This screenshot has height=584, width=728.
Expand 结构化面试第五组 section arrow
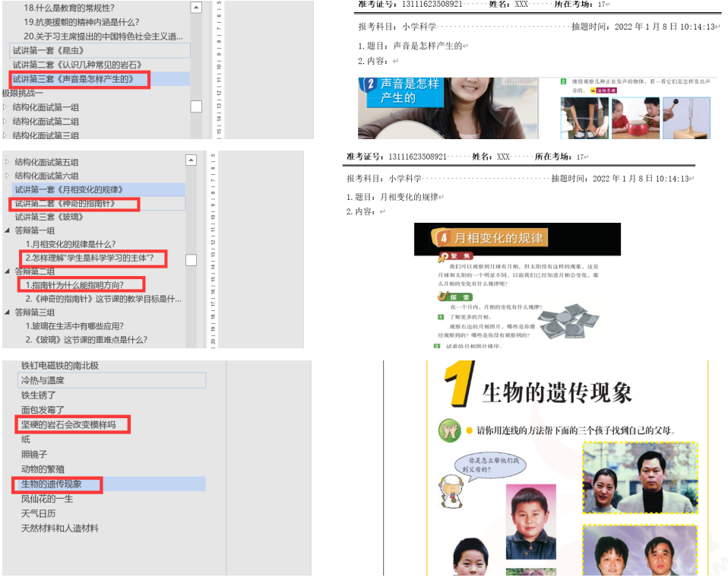(x=8, y=162)
